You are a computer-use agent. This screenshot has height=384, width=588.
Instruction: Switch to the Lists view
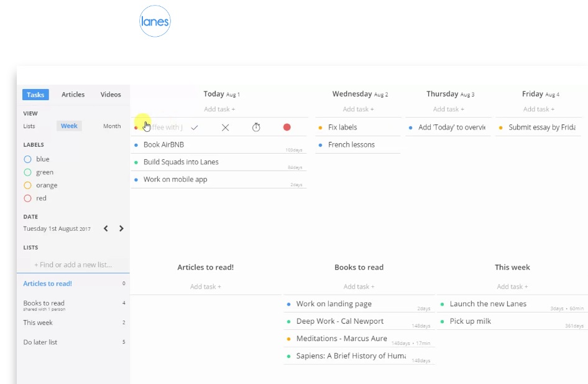(x=29, y=126)
